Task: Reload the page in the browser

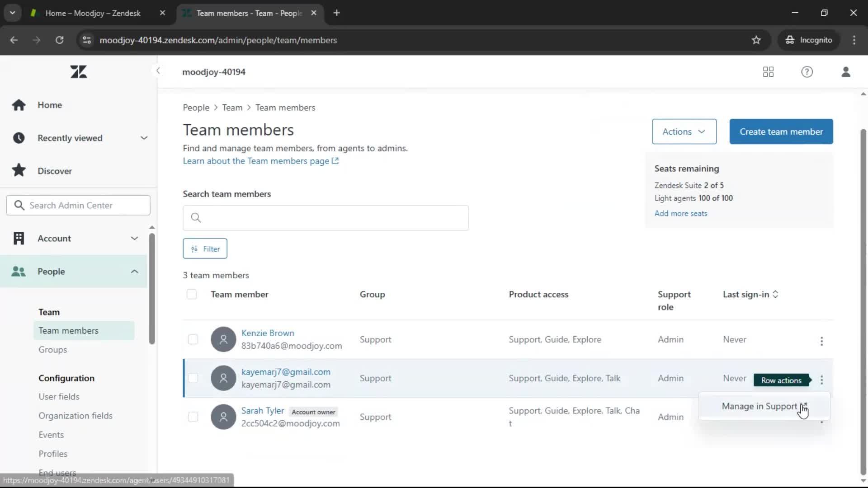Action: (59, 40)
